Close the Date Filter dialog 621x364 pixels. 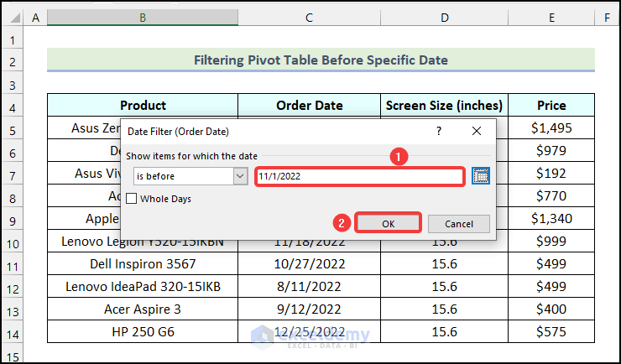click(x=477, y=131)
